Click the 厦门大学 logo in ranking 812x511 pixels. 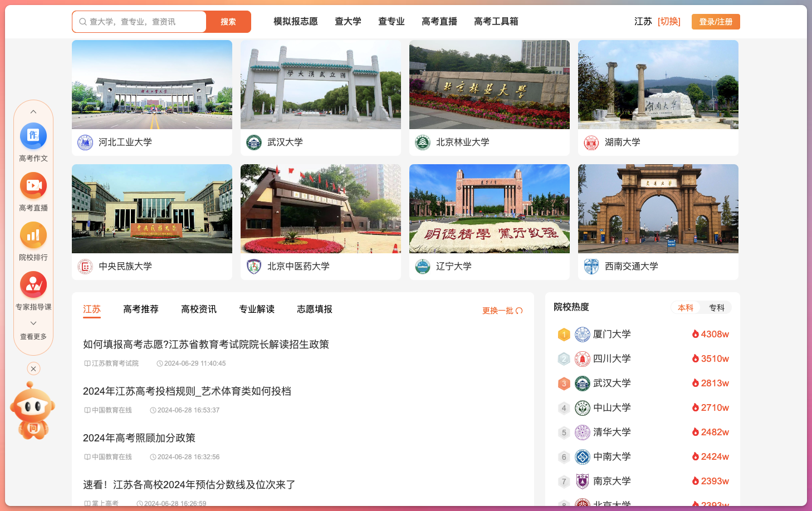coord(583,335)
